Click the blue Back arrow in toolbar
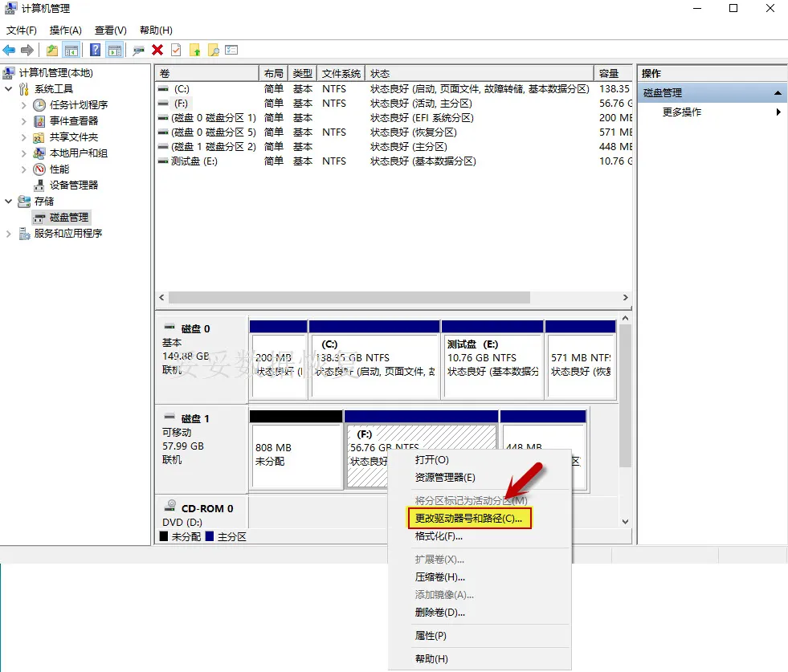This screenshot has height=672, width=788. [x=10, y=50]
